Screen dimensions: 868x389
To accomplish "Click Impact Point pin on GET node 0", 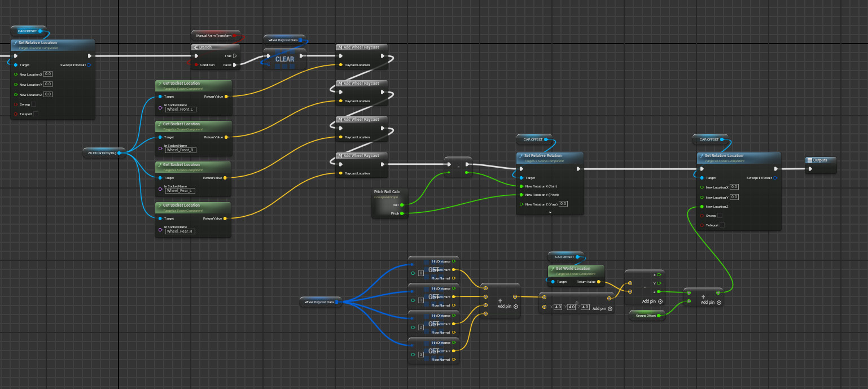I will (454, 270).
